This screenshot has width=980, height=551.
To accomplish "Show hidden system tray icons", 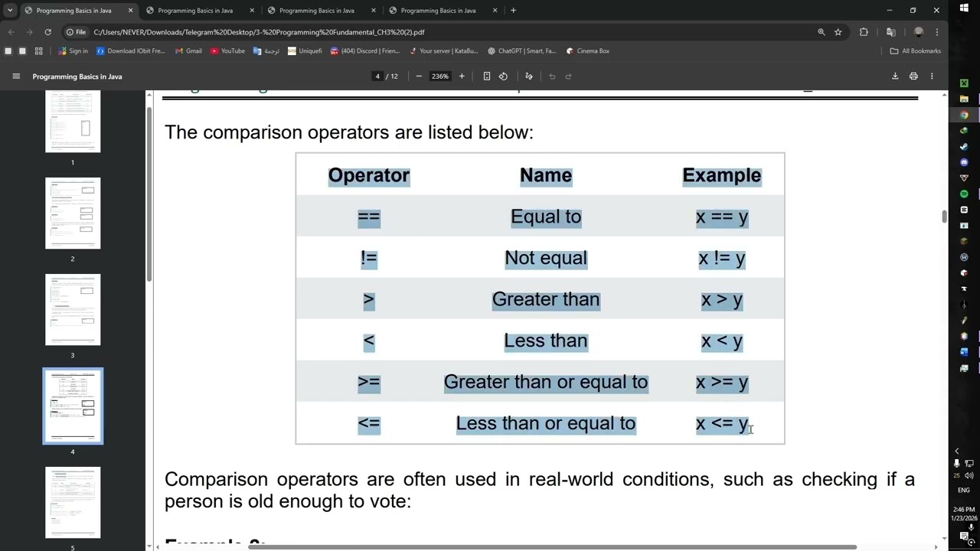I will (956, 452).
